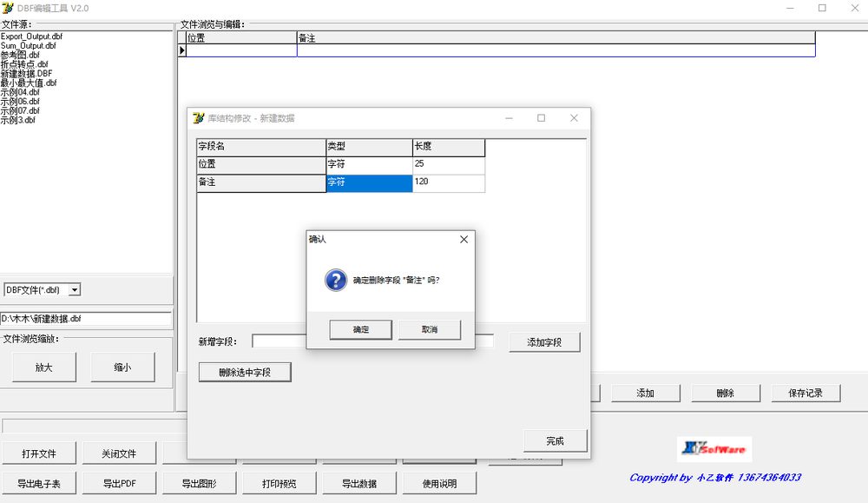Viewport: 868px width, 503px height.
Task: Open the DBF文件(*.dbf) file type dropdown
Action: pos(75,289)
